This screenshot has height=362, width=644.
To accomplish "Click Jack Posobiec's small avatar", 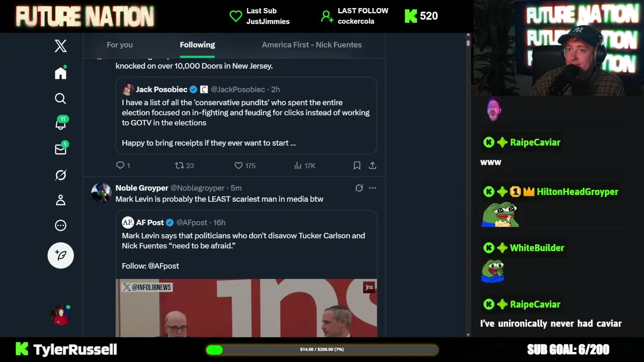I will (x=128, y=89).
